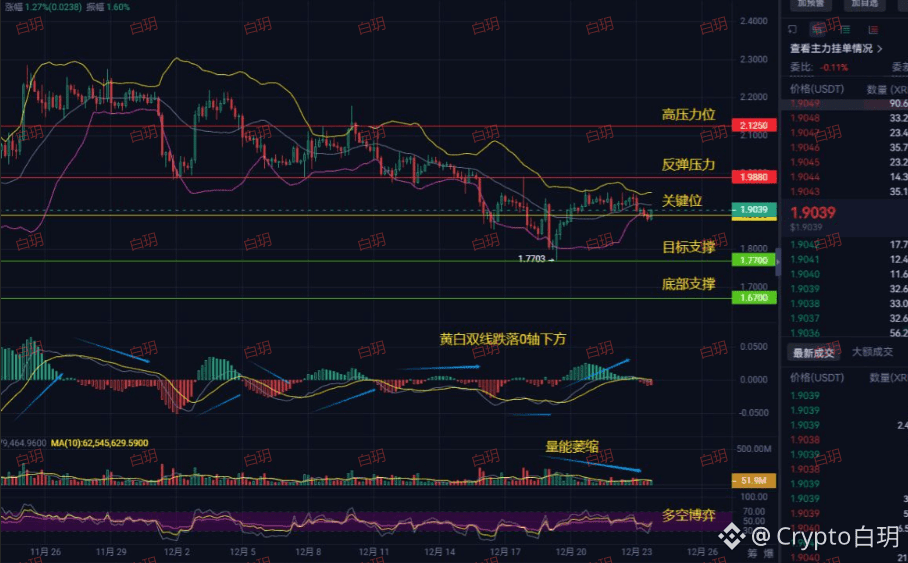Image resolution: width=908 pixels, height=563 pixels.
Task: Click the 11月 26 date on time axis
Action: pyautogui.click(x=46, y=552)
